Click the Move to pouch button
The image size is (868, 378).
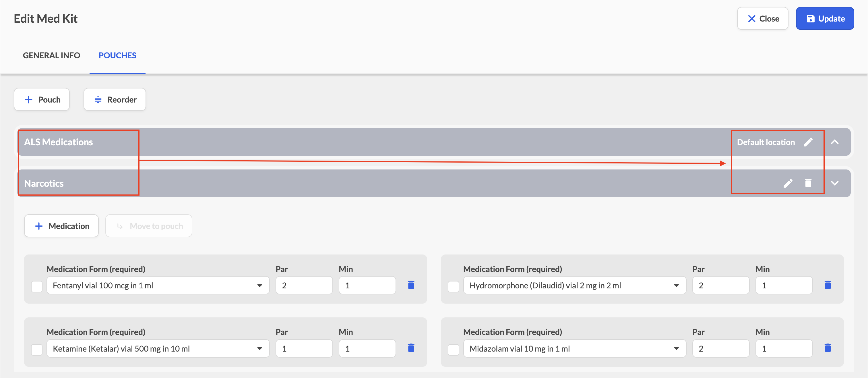point(149,226)
